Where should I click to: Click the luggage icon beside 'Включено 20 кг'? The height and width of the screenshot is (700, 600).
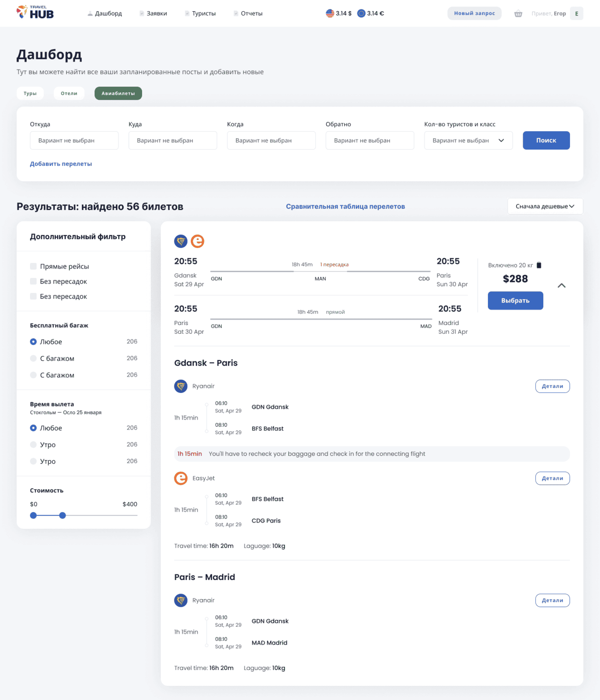pyautogui.click(x=539, y=265)
